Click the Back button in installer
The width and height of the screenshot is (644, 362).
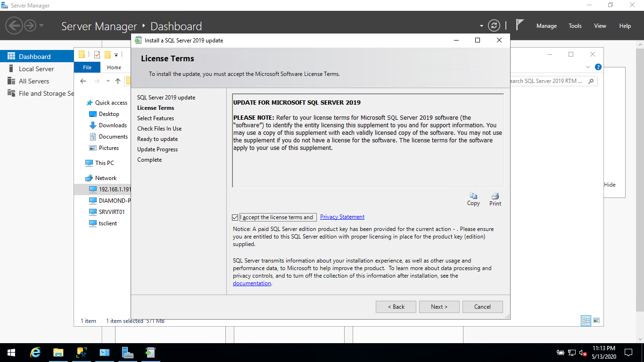click(x=396, y=306)
